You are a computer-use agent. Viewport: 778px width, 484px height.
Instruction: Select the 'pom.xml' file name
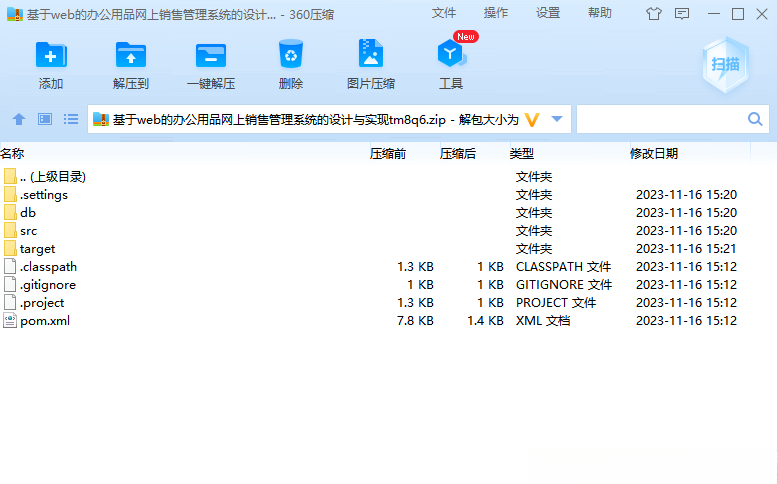point(45,321)
